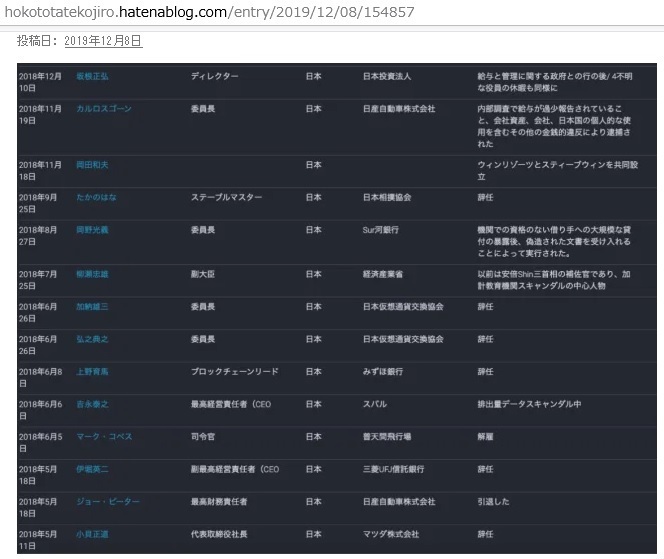
Task: Click the マツダ株式会社 organization cell
Action: 391,534
